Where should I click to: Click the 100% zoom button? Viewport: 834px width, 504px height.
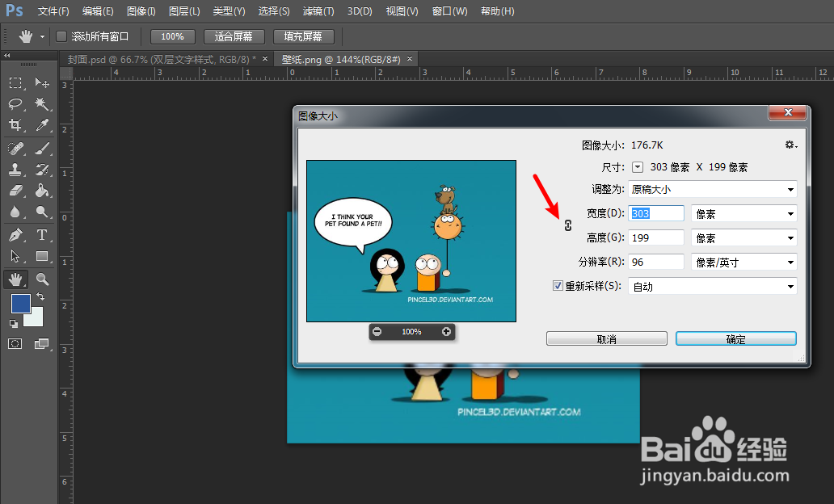coord(172,36)
